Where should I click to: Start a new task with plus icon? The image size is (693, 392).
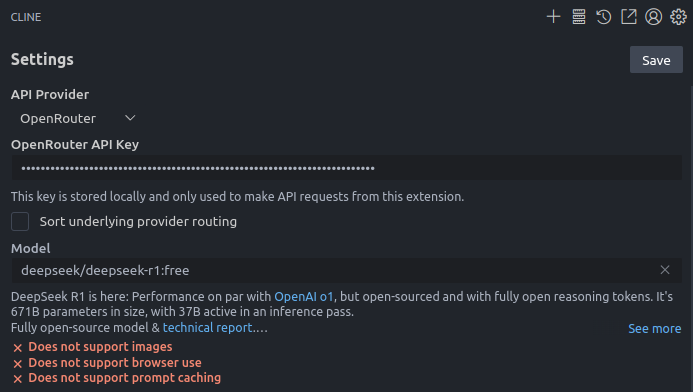tap(553, 17)
